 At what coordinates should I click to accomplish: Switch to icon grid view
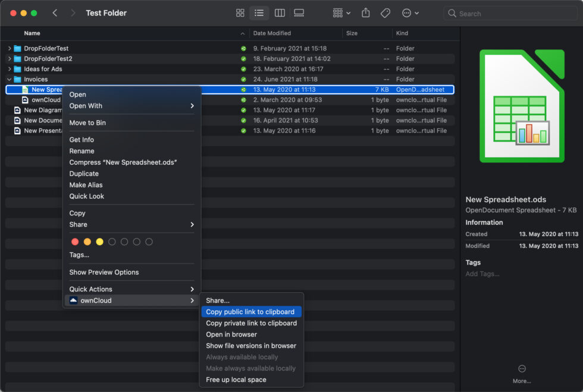click(x=240, y=13)
